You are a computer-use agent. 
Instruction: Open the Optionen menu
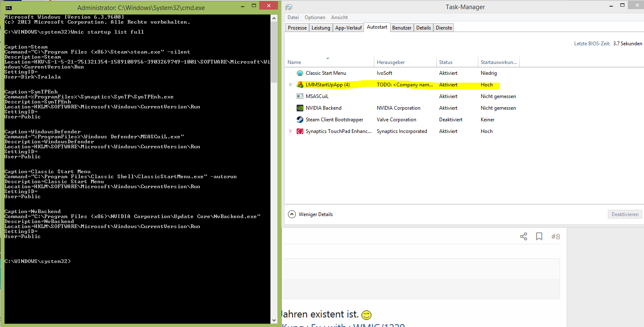[315, 17]
